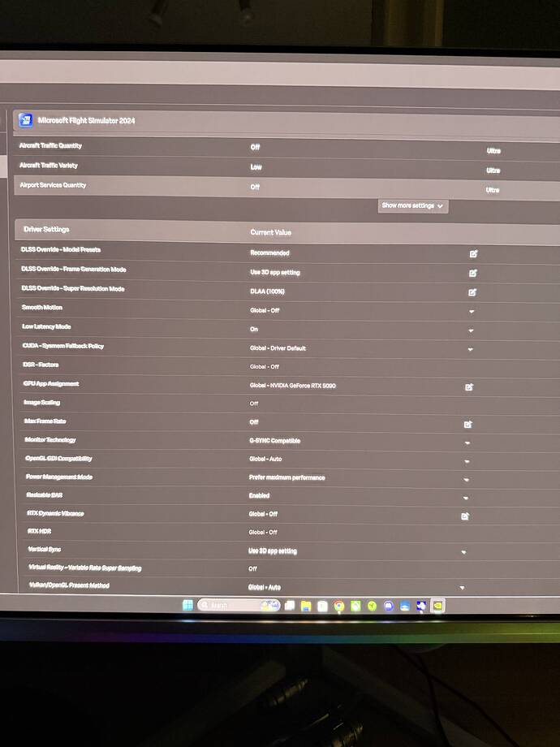Click the Driver Settings column header
560x747 pixels.
tap(46, 229)
